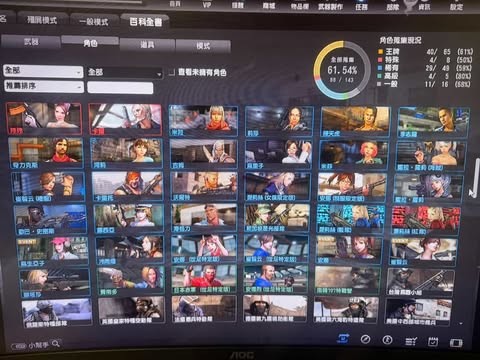Select the 道具 sub-tab

[147, 45]
